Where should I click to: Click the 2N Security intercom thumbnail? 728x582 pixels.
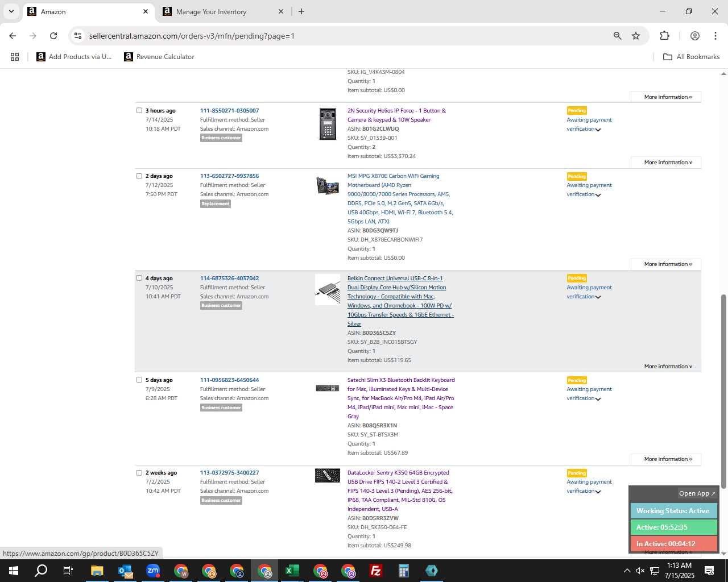point(328,124)
